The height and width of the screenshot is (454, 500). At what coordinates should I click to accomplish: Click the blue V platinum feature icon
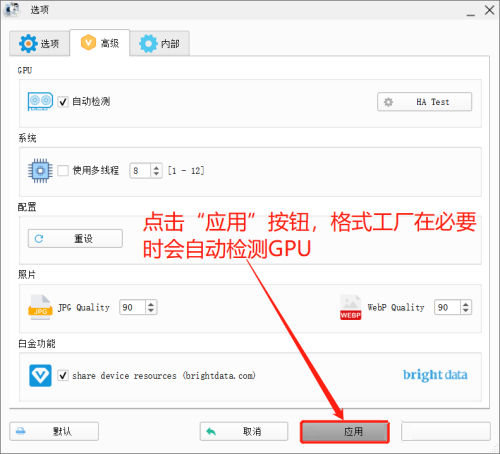click(x=40, y=376)
